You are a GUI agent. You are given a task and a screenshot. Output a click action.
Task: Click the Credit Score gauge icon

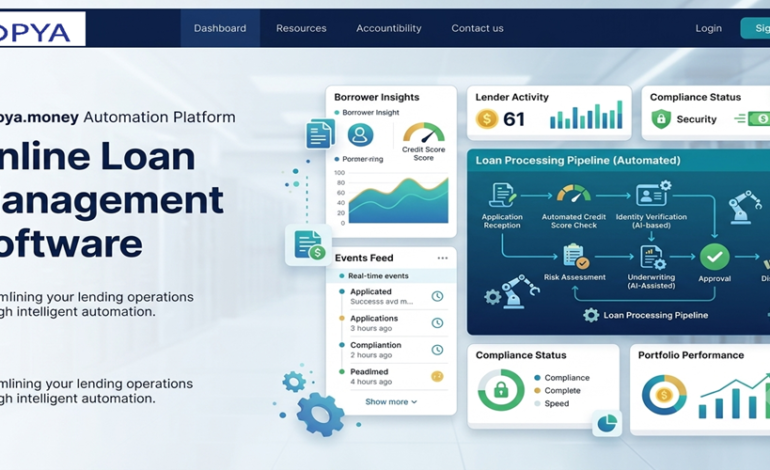(423, 133)
